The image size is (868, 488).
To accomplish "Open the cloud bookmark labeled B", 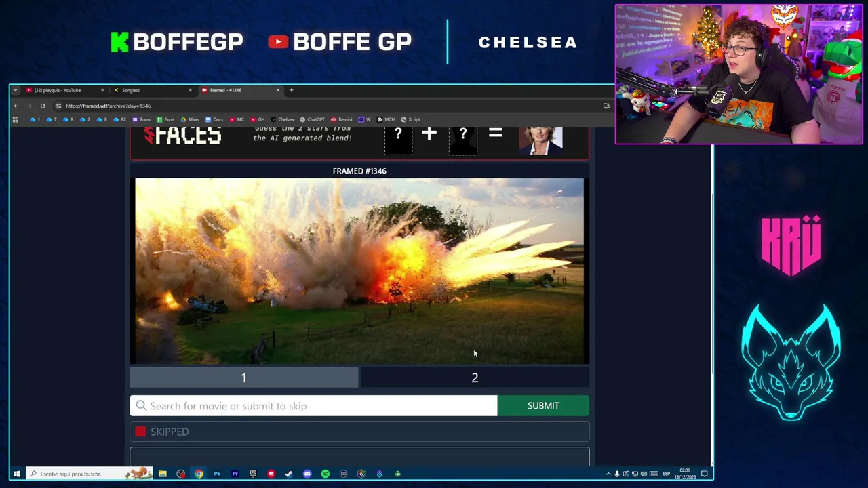I will click(102, 119).
